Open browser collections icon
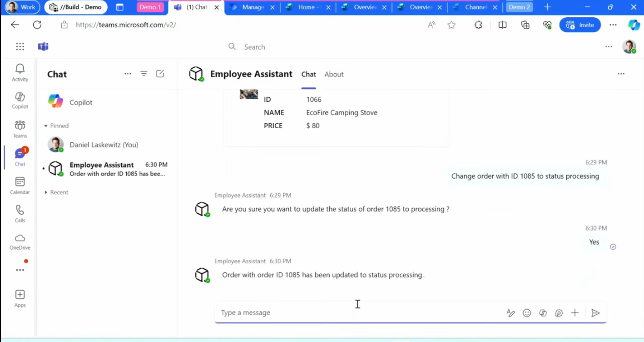This screenshot has height=342, width=644. pos(525,25)
